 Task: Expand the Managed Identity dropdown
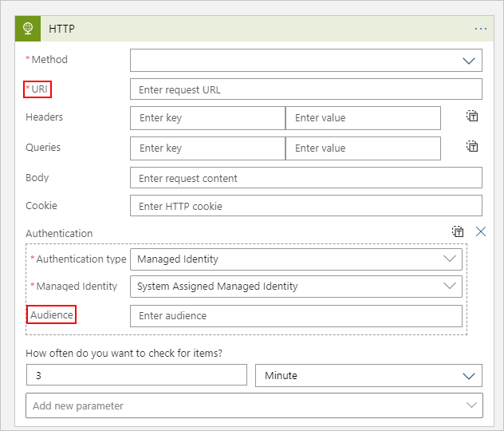296,287
